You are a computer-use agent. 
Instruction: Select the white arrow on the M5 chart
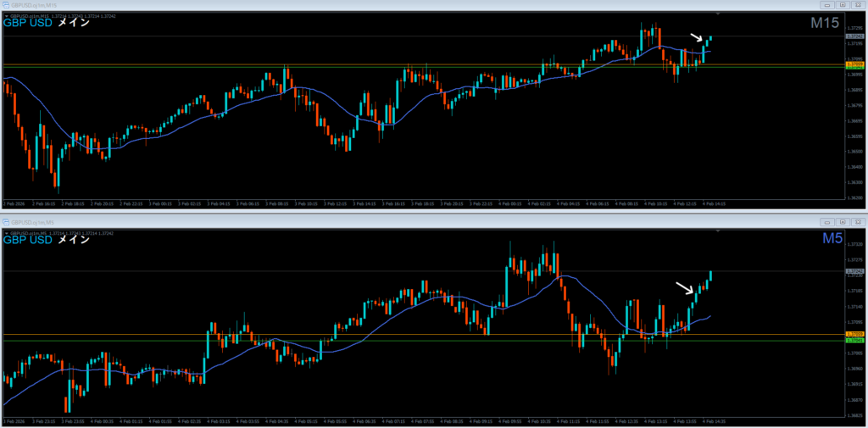click(x=683, y=288)
